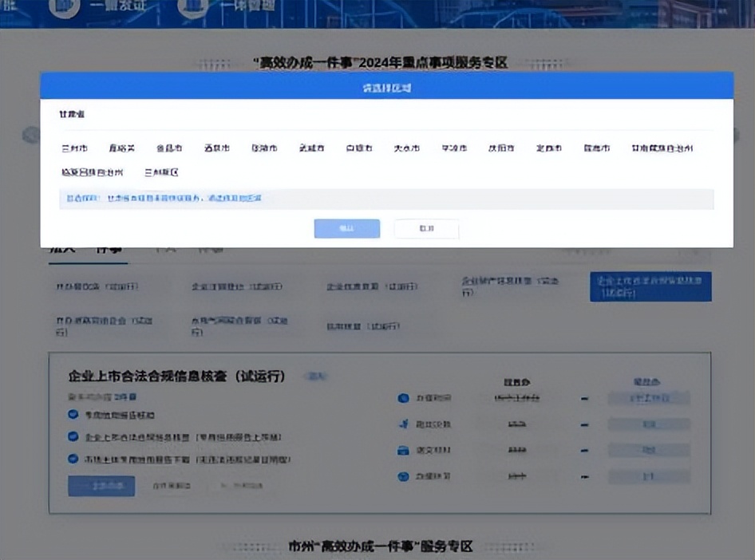Image resolution: width=755 pixels, height=560 pixels.
Task: Choose 嘉峪关 from the city list
Action: click(x=122, y=148)
